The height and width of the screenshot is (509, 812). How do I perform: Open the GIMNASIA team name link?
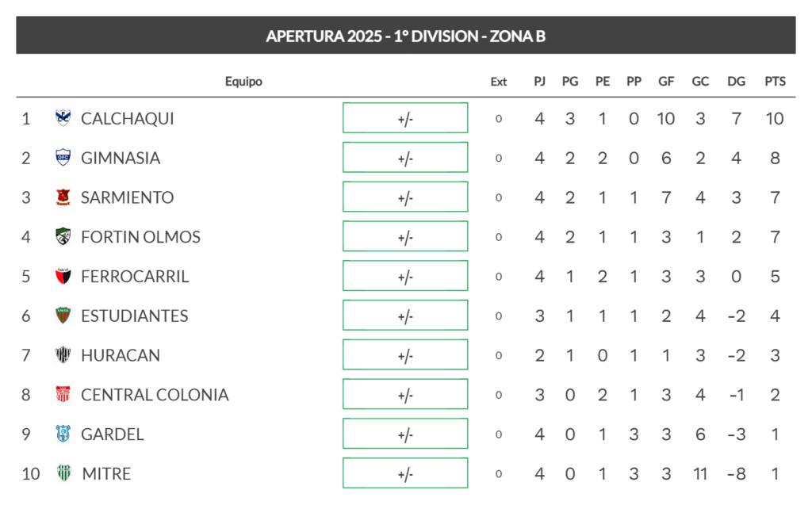[x=121, y=158]
